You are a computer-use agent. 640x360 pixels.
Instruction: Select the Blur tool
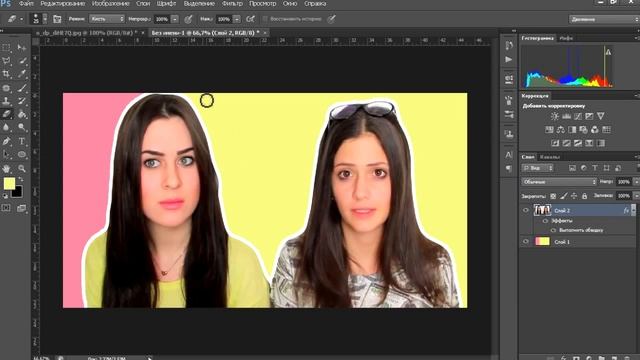click(x=6, y=127)
